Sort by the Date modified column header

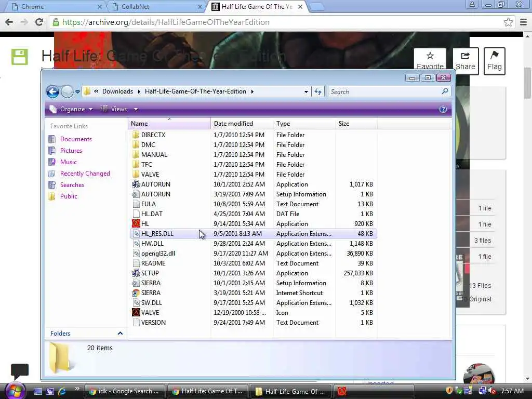pos(242,124)
